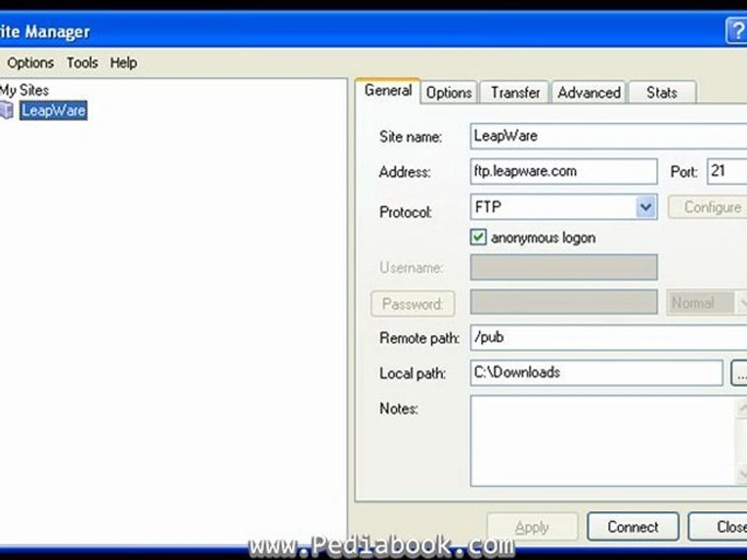Select the LeapWare site entry

point(54,110)
